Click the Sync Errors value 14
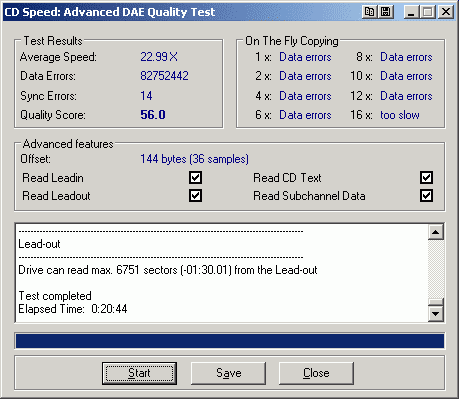Screen dimensions: 459x399 click(x=146, y=96)
